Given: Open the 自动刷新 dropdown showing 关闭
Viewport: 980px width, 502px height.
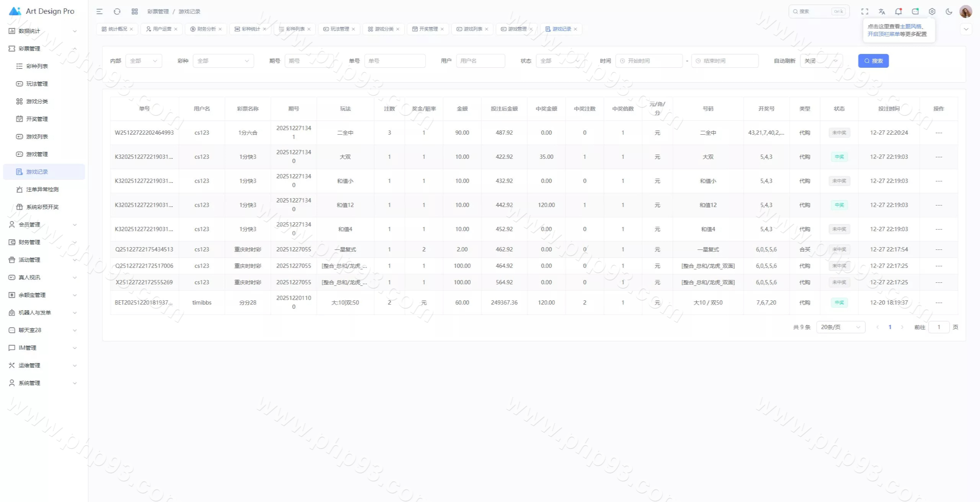Looking at the screenshot, I should pyautogui.click(x=821, y=61).
